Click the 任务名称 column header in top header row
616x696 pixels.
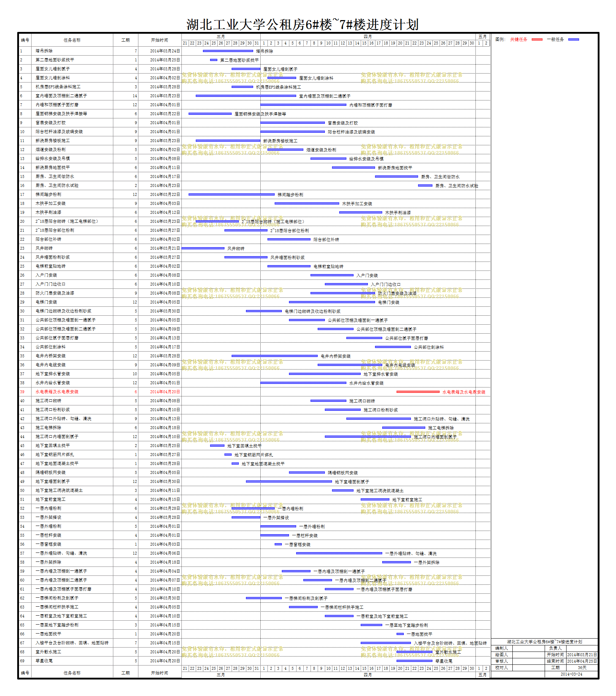point(72,40)
